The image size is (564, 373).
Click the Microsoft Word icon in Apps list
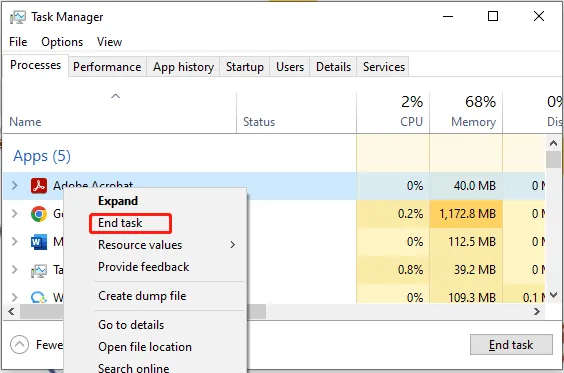[39, 242]
